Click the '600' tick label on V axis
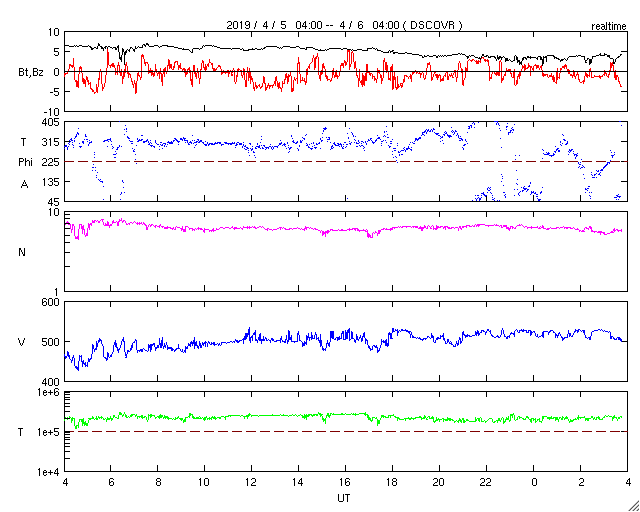Viewport: 640px width, 512px height. [52, 302]
